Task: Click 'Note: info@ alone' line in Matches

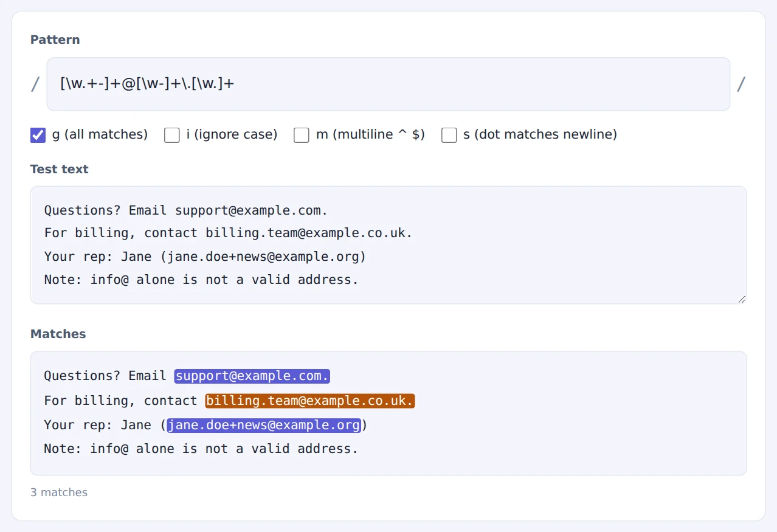Action: point(201,449)
